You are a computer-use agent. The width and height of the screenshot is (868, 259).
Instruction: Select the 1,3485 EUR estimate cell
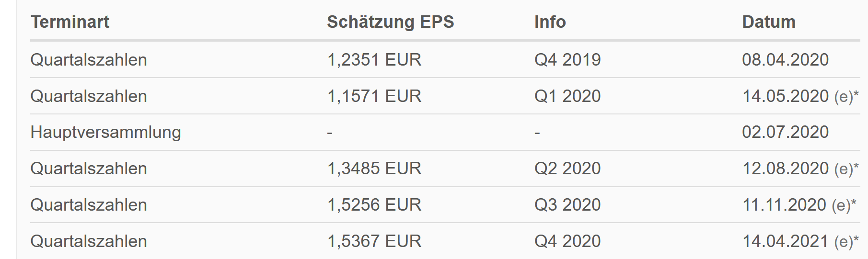tap(374, 169)
